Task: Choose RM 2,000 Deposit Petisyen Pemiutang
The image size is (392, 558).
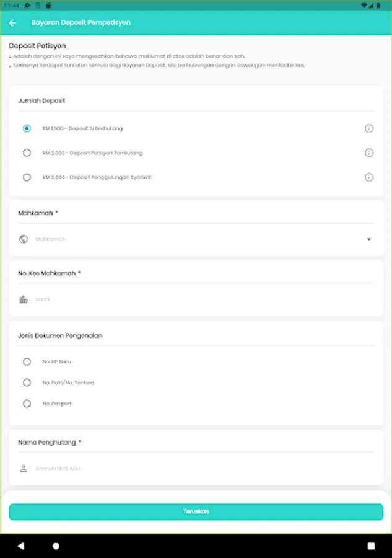Action: [x=27, y=153]
